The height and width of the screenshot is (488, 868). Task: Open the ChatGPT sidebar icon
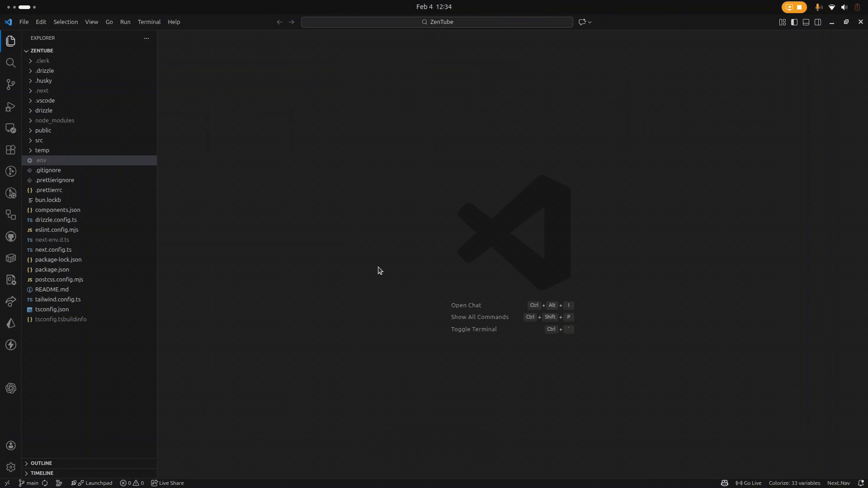point(10,388)
